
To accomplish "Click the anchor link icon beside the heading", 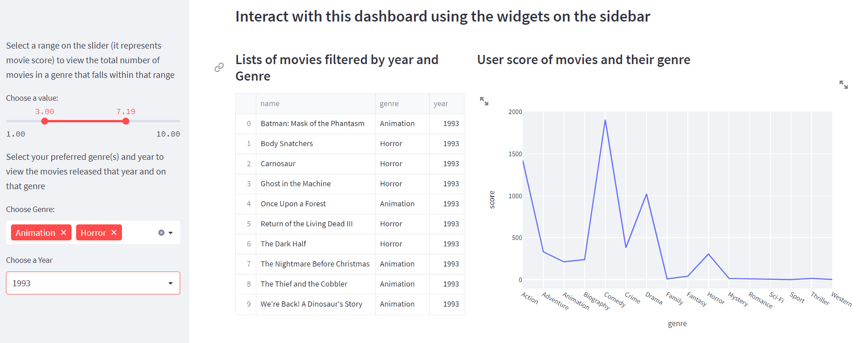I will click(219, 67).
